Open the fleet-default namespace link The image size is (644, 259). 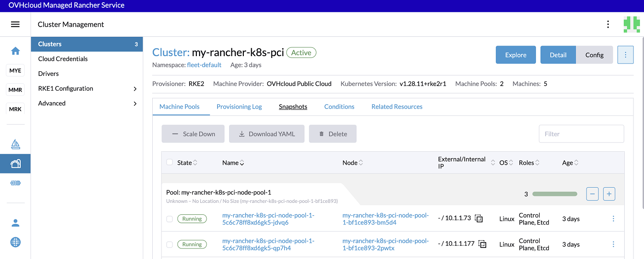coord(204,65)
